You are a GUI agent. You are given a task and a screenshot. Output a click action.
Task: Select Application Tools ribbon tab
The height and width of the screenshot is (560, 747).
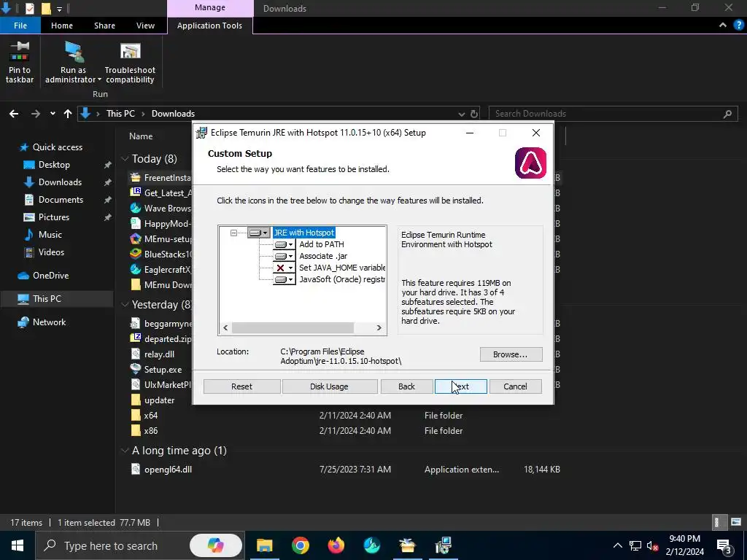[209, 26]
